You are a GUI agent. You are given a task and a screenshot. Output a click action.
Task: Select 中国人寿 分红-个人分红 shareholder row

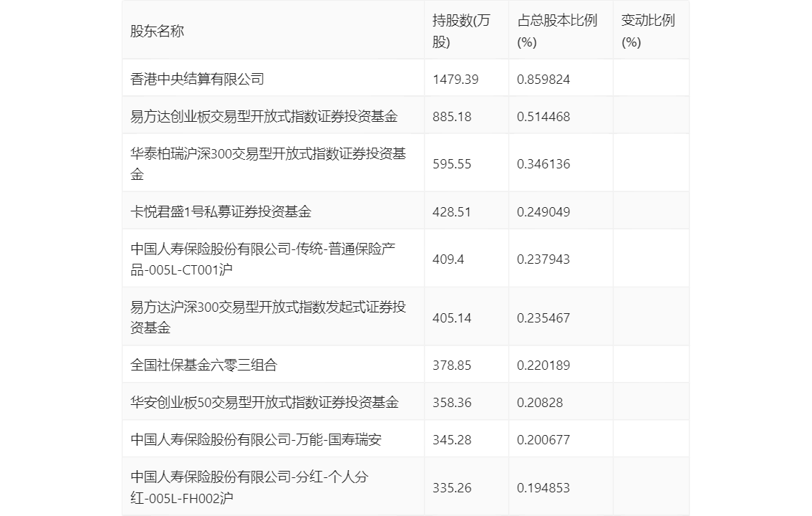click(249, 487)
